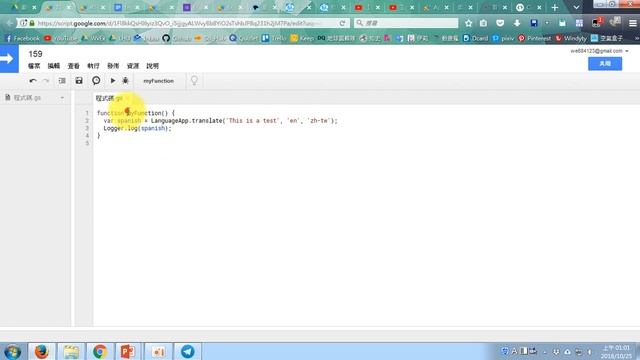
Task: Select the 程式碼.gs file in sidebar
Action: point(27,98)
